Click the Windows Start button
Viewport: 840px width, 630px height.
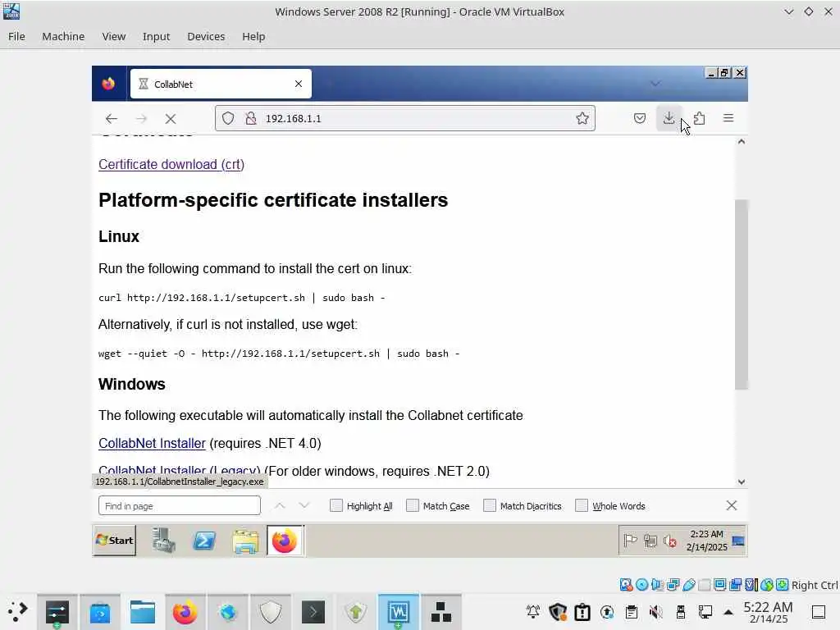pos(115,541)
